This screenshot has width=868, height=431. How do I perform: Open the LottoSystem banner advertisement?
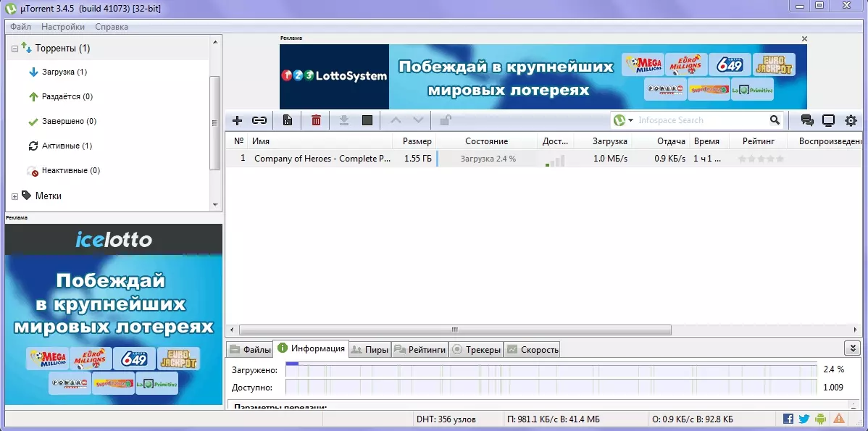(x=543, y=77)
